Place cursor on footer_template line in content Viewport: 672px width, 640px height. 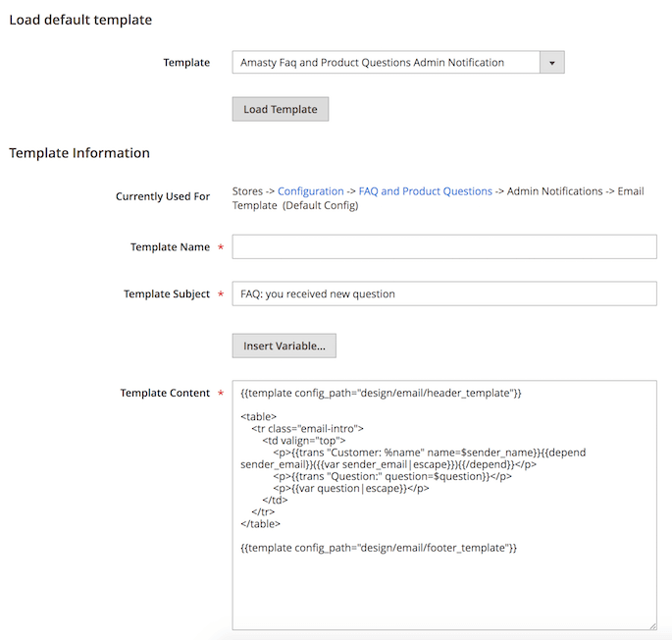tap(379, 548)
